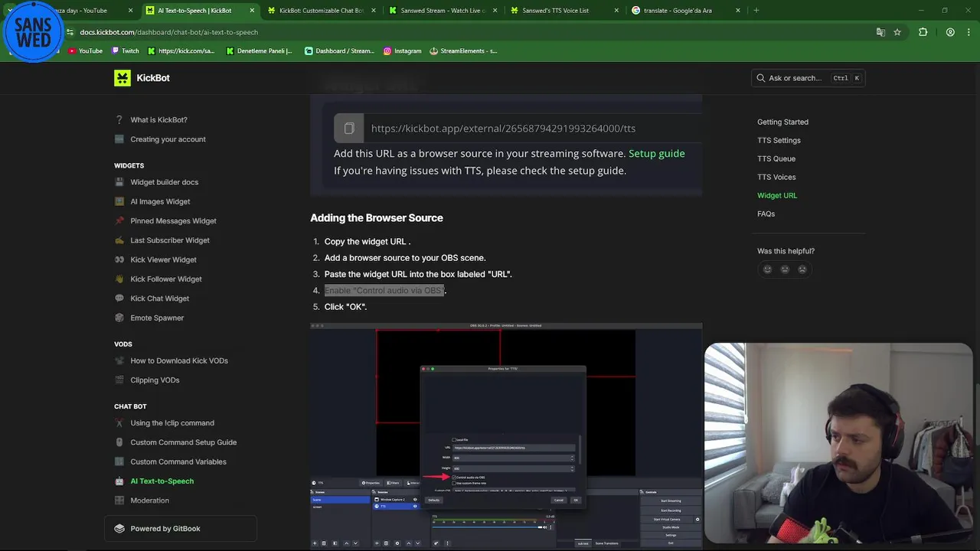This screenshot has height=551, width=980.
Task: Open Creating your account page
Action: [168, 139]
